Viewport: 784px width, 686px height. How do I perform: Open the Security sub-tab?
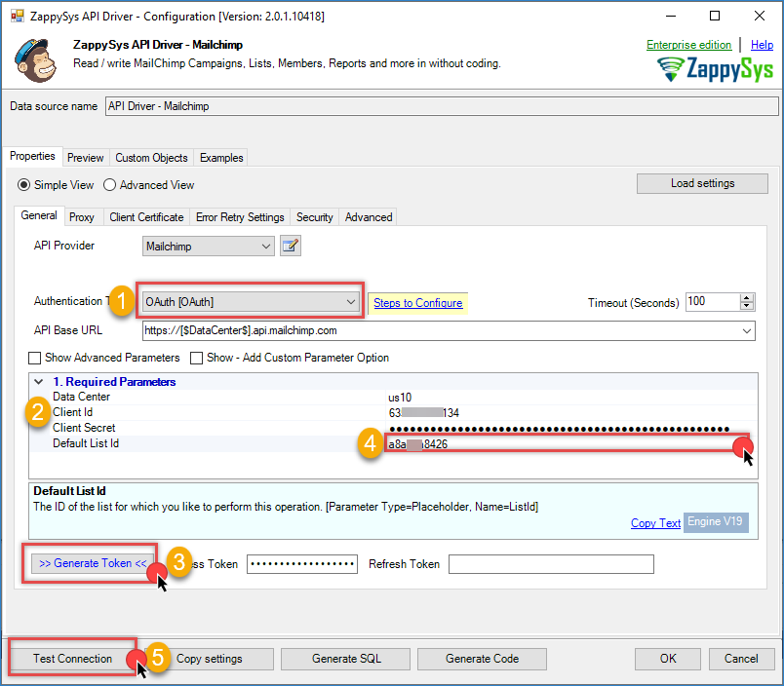click(315, 217)
